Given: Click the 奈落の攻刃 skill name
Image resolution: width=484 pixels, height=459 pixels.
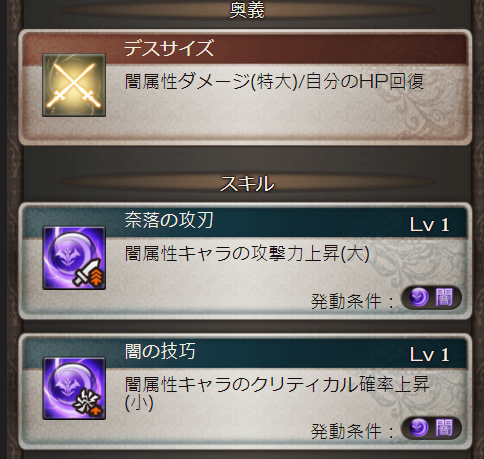Looking at the screenshot, I should (169, 220).
